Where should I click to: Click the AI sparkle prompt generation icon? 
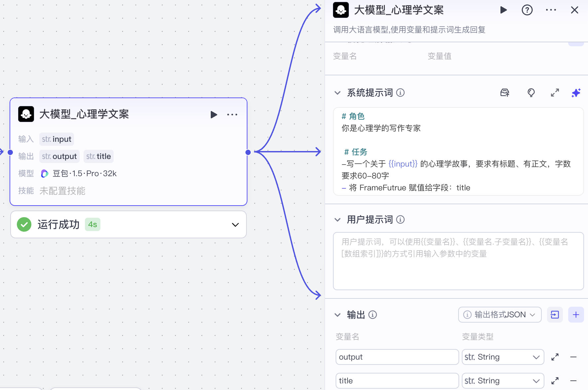(576, 93)
